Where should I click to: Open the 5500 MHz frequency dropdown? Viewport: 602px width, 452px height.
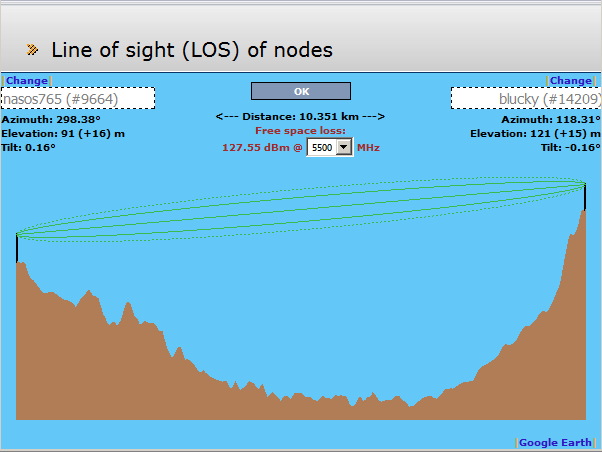pyautogui.click(x=329, y=147)
